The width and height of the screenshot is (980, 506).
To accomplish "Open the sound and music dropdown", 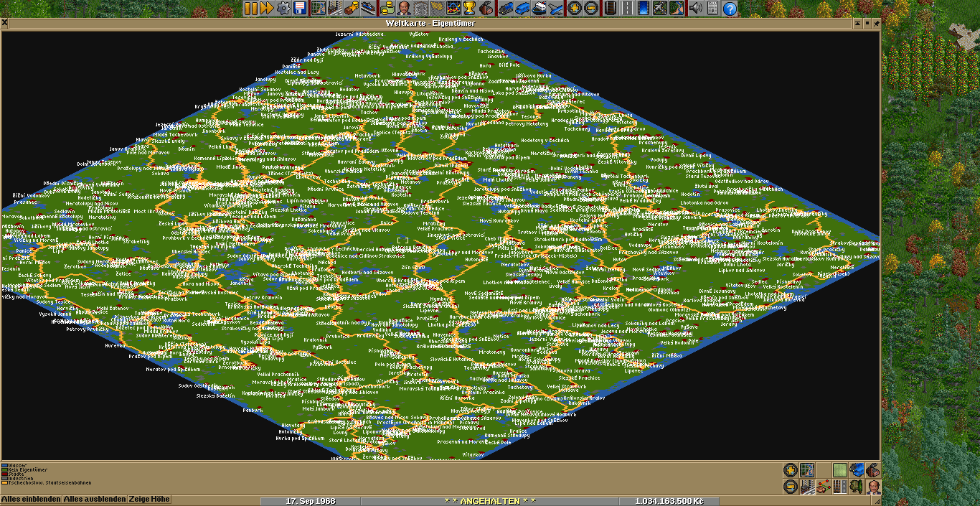I will point(694,9).
